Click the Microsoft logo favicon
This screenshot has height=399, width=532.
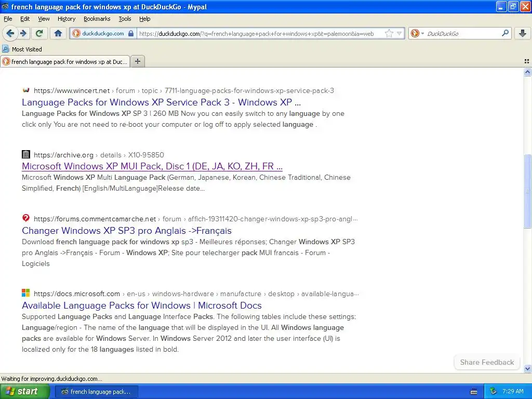26,292
